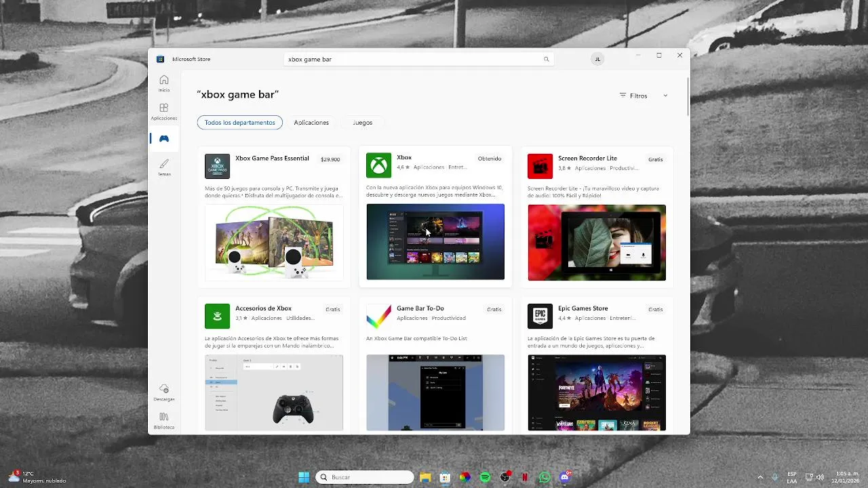
Task: Click Gratis on Game Bar To-Do
Action: tap(494, 309)
